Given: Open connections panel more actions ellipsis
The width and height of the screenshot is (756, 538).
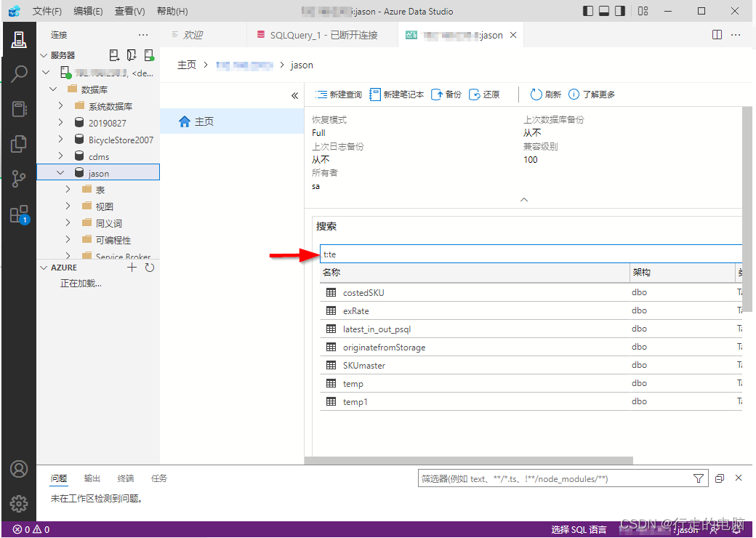Looking at the screenshot, I should coord(143,35).
